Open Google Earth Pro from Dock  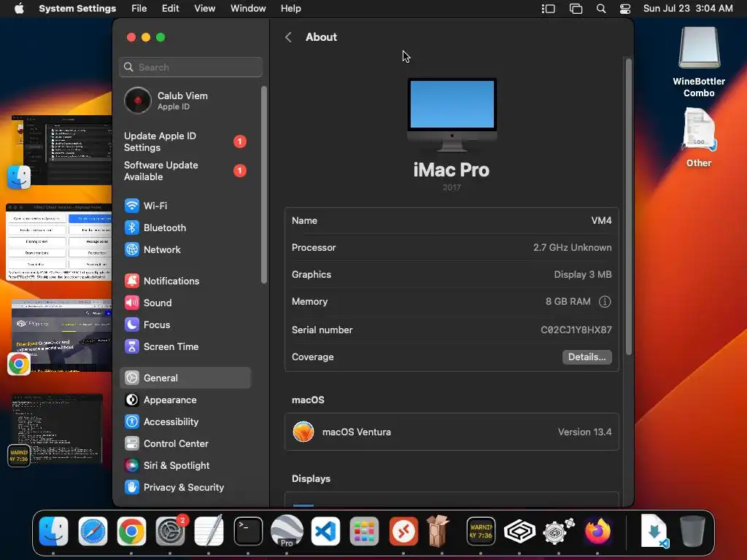click(287, 531)
